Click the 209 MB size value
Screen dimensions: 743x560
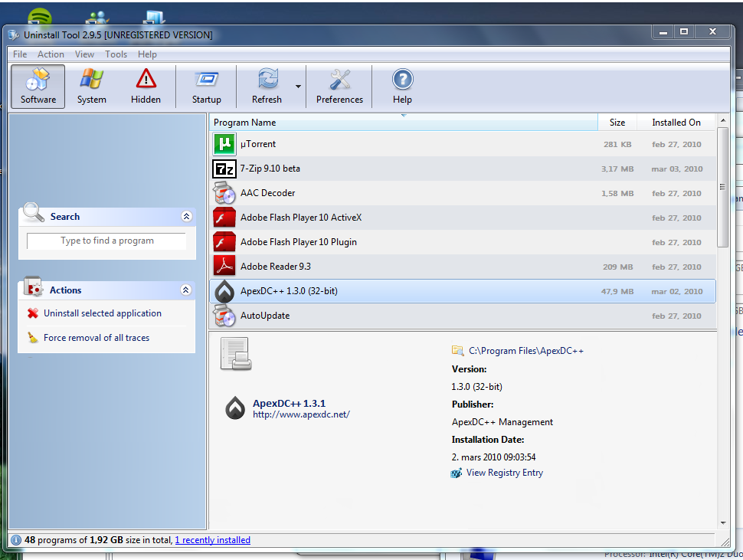[x=618, y=267]
